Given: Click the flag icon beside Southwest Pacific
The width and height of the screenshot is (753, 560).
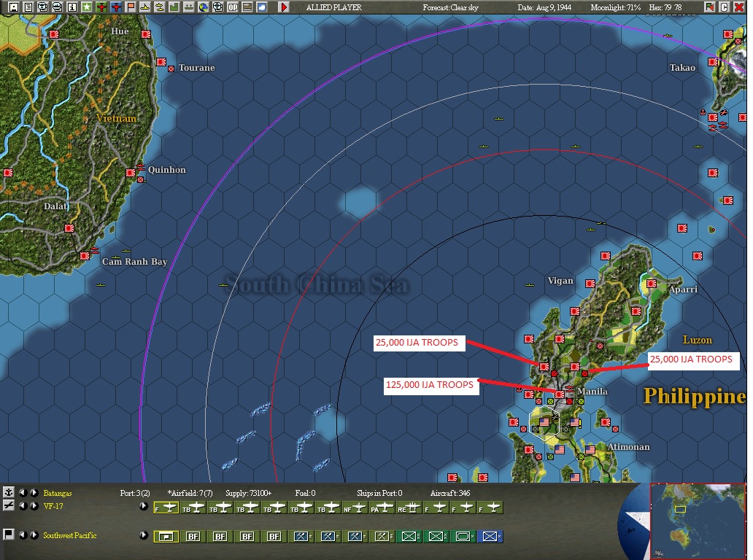Looking at the screenshot, I should [x=9, y=534].
